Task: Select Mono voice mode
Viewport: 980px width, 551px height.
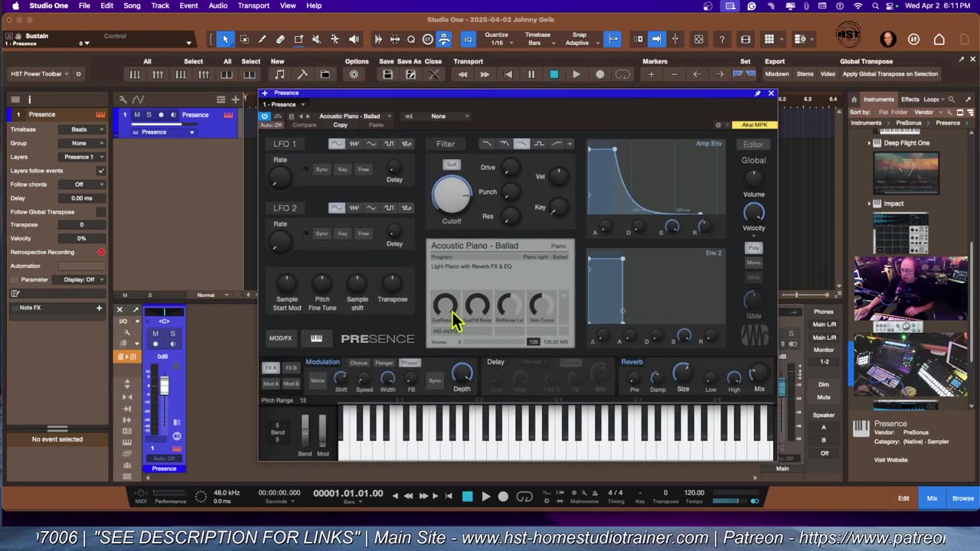Action: [753, 262]
